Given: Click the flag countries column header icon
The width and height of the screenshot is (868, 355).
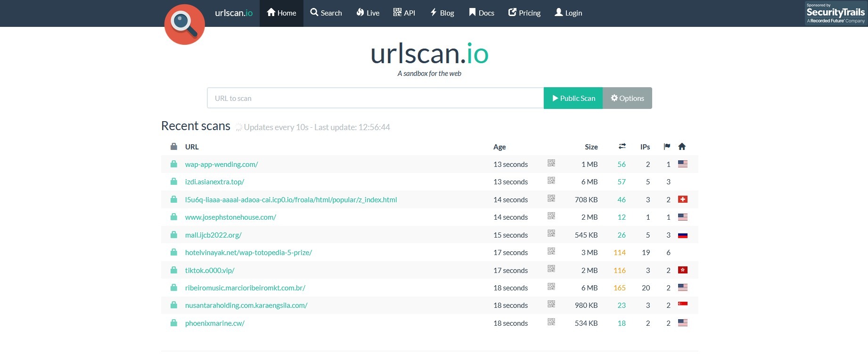Looking at the screenshot, I should pyautogui.click(x=667, y=146).
